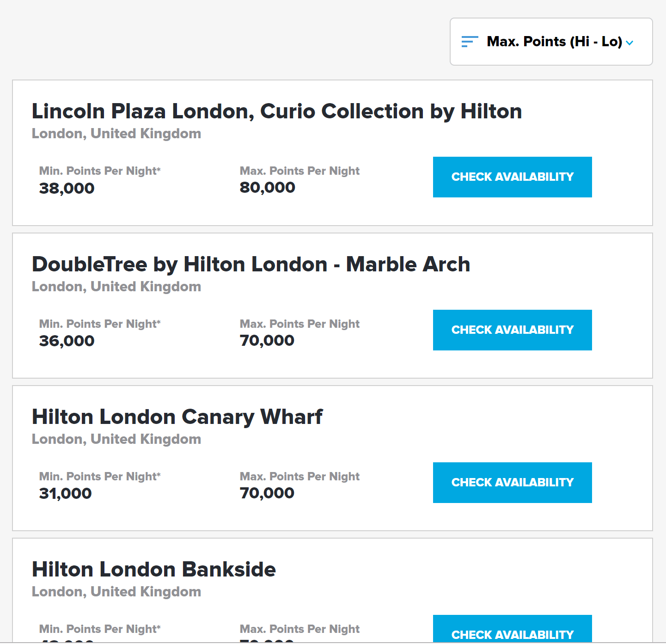Select the Hilton London Bankside hotel name
Image resolution: width=666 pixels, height=644 pixels.
(x=153, y=569)
